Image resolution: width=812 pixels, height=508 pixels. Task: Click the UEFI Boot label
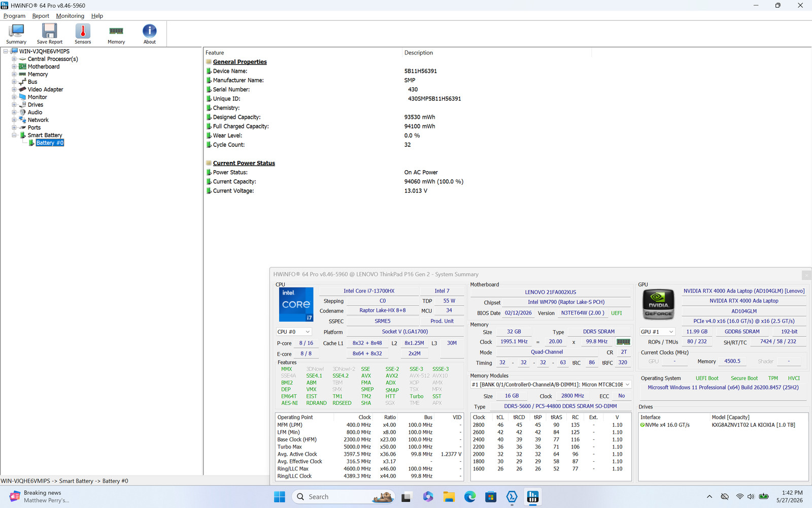[x=707, y=378]
